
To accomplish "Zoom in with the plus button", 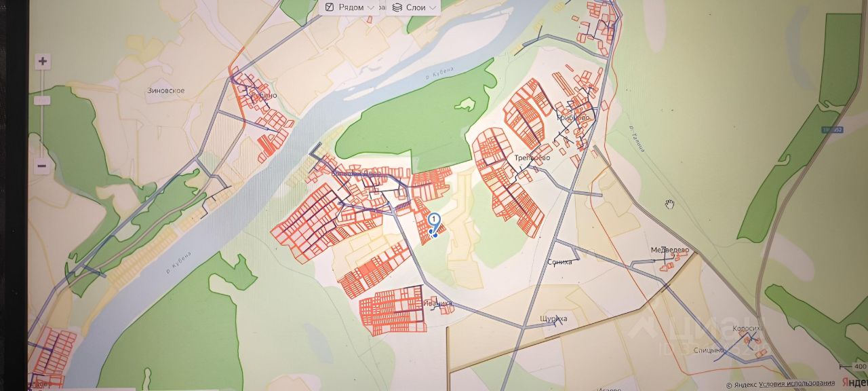I will [43, 62].
